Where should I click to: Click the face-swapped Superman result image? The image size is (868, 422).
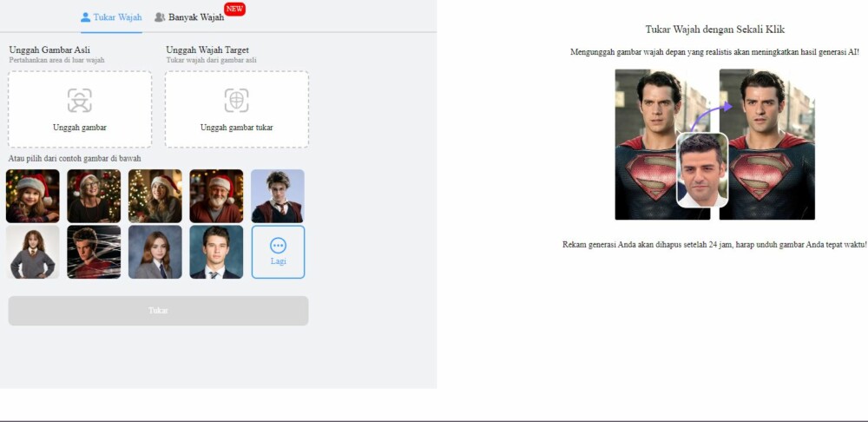pos(767,144)
